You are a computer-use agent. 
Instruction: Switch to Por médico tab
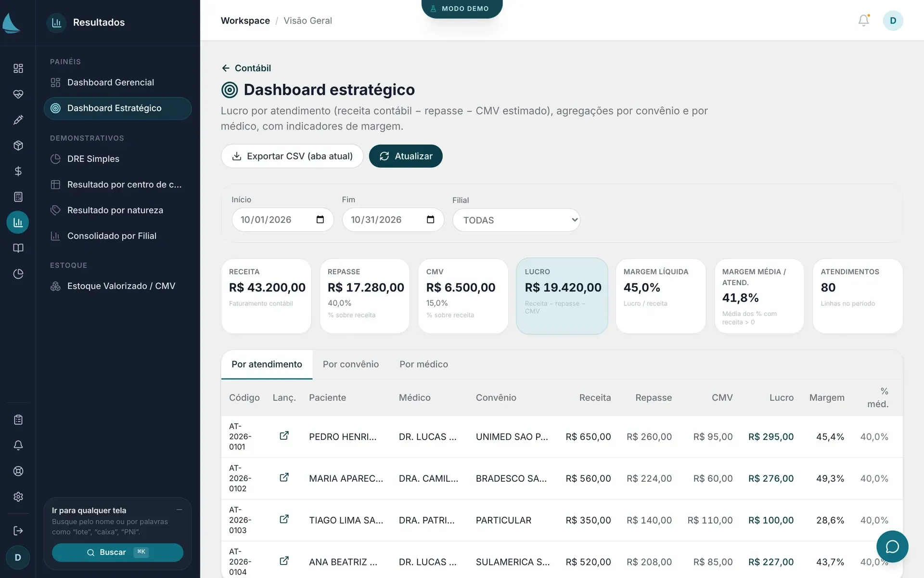click(423, 364)
